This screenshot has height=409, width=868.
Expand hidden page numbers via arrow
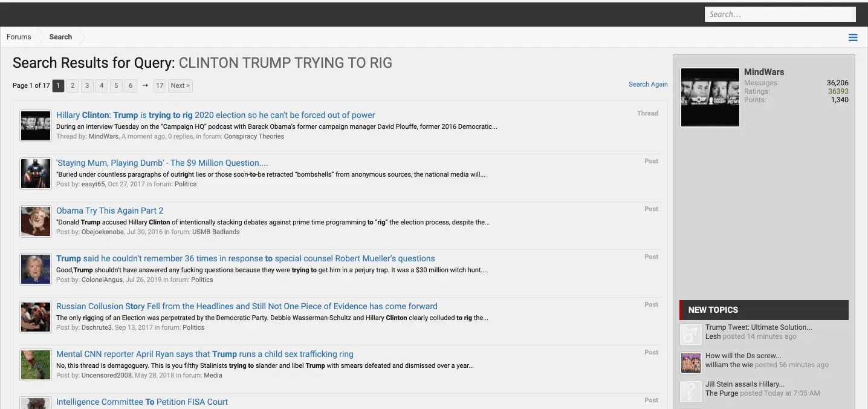[145, 86]
